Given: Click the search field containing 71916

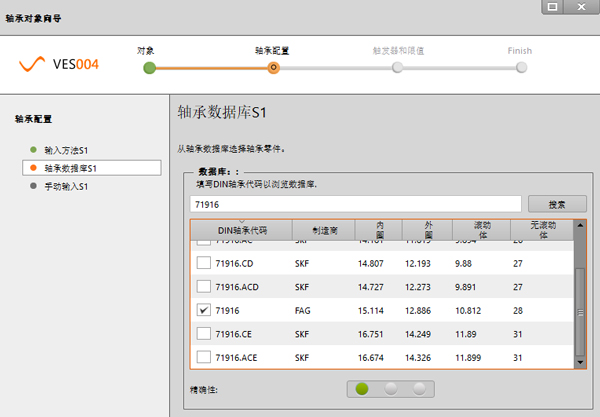Looking at the screenshot, I should [355, 203].
